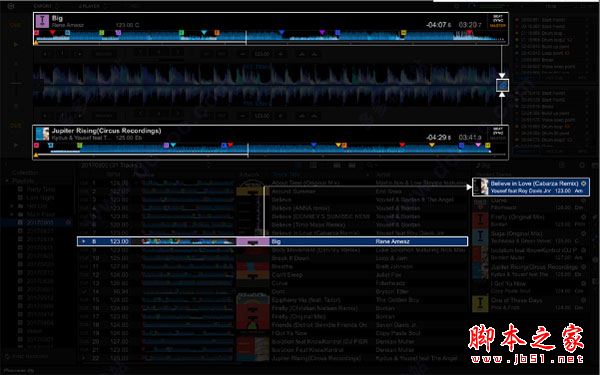Click the yellow cue marker on the 'Big' waveform
This screenshot has height=375, width=600.
click(x=403, y=33)
